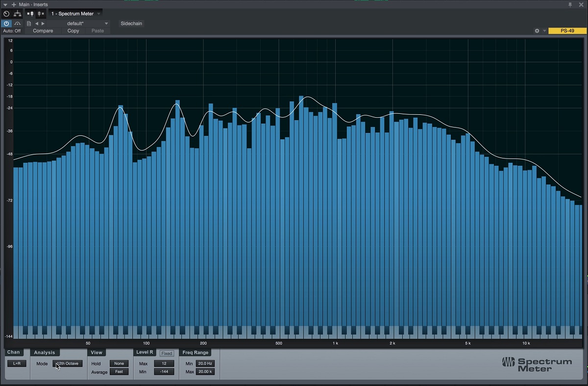This screenshot has width=588, height=386.
Task: Open the 12th Octave analysis mode dropdown
Action: point(68,363)
